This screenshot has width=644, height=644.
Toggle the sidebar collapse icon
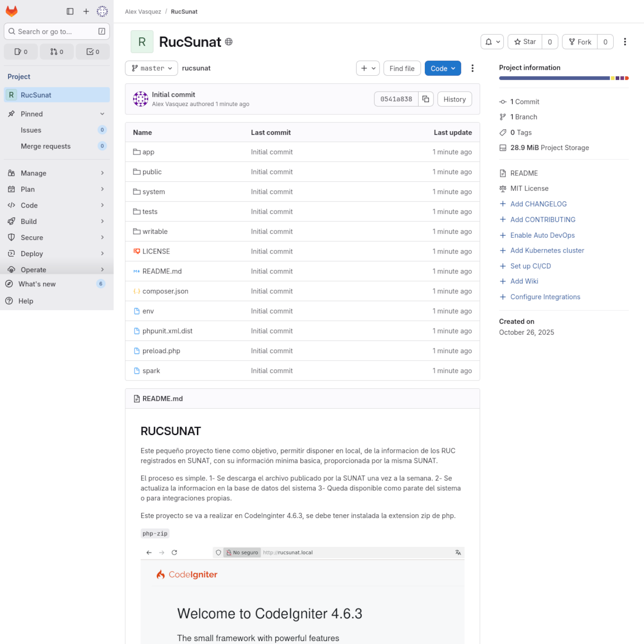pos(70,11)
